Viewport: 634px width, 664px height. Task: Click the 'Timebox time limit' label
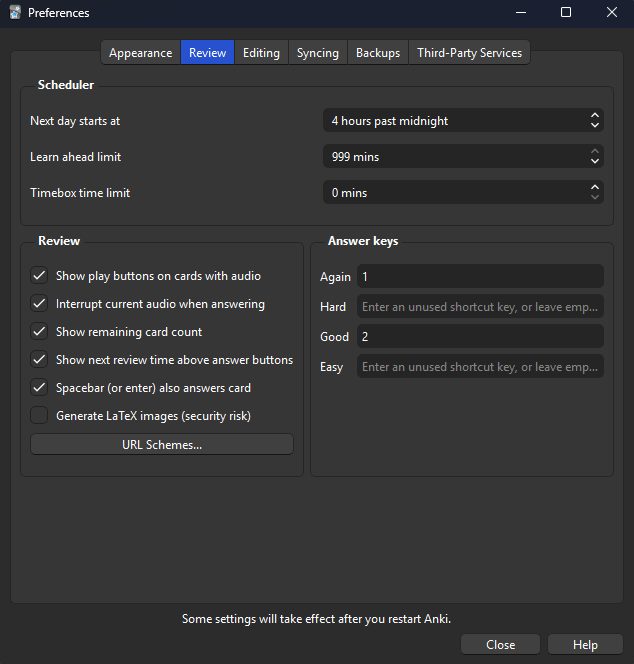tap(80, 193)
